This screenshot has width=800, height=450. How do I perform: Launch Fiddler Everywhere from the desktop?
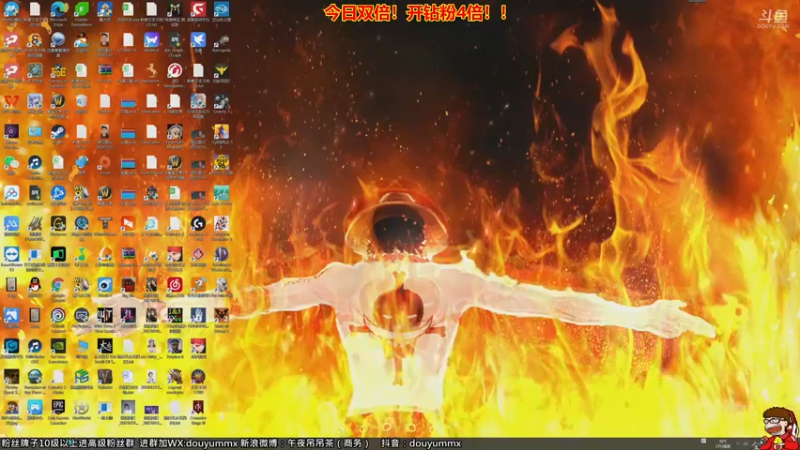pos(82,9)
